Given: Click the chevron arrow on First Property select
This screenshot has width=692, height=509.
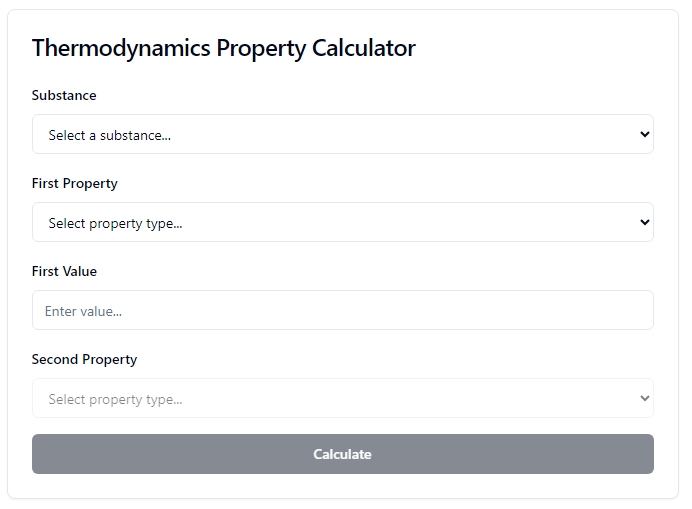Looking at the screenshot, I should click(x=644, y=222).
